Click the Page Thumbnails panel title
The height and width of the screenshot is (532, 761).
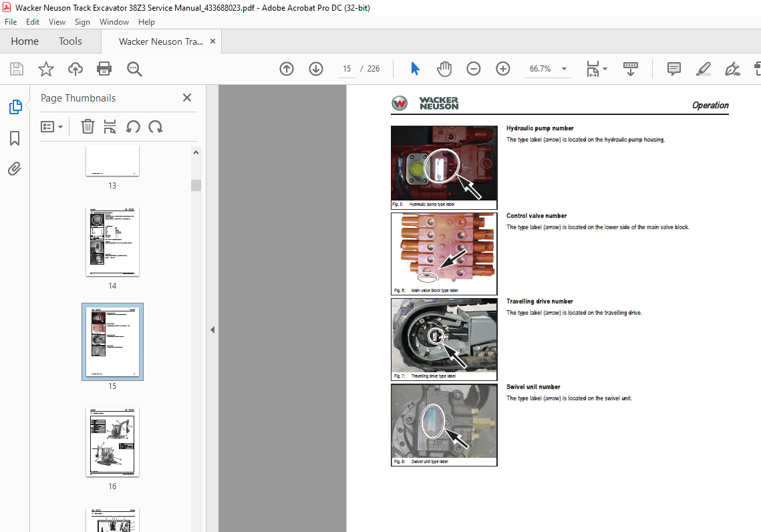coord(78,98)
